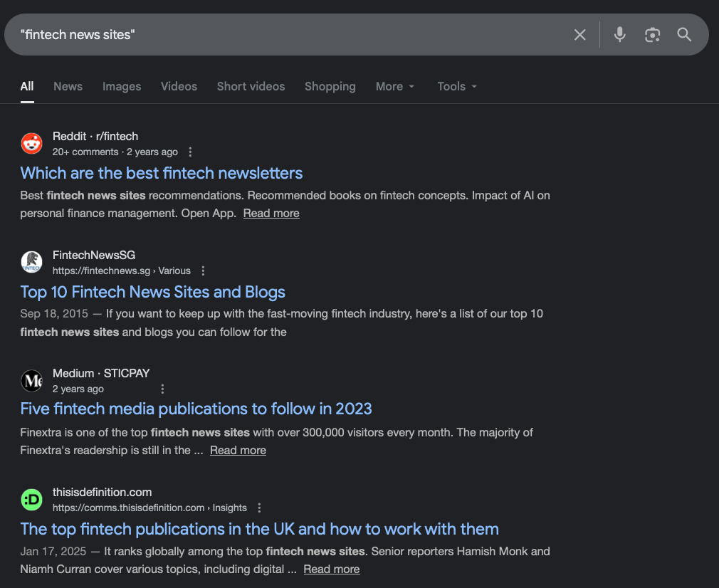Switch to the News tab
This screenshot has width=719, height=588.
click(68, 86)
